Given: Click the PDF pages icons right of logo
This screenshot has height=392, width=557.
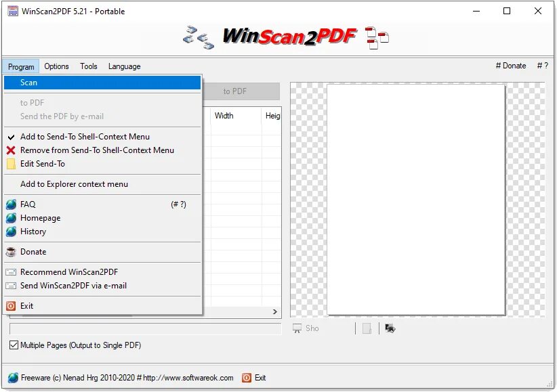Looking at the screenshot, I should tap(377, 38).
